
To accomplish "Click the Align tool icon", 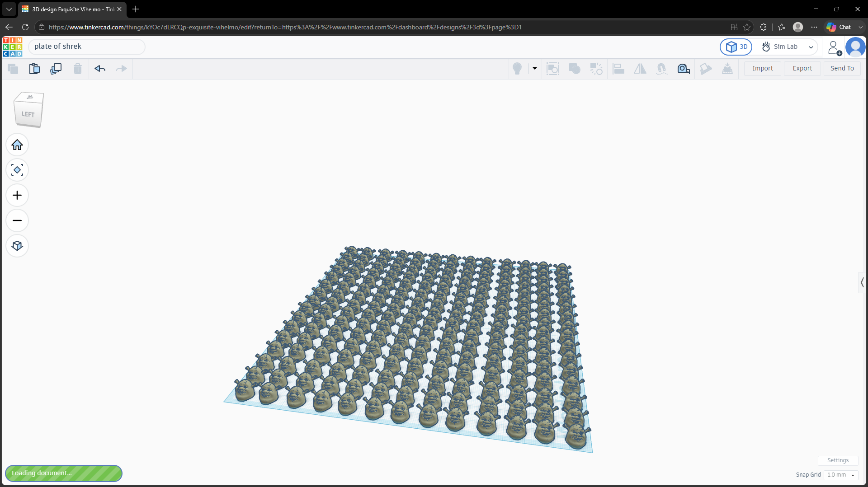I will [618, 69].
